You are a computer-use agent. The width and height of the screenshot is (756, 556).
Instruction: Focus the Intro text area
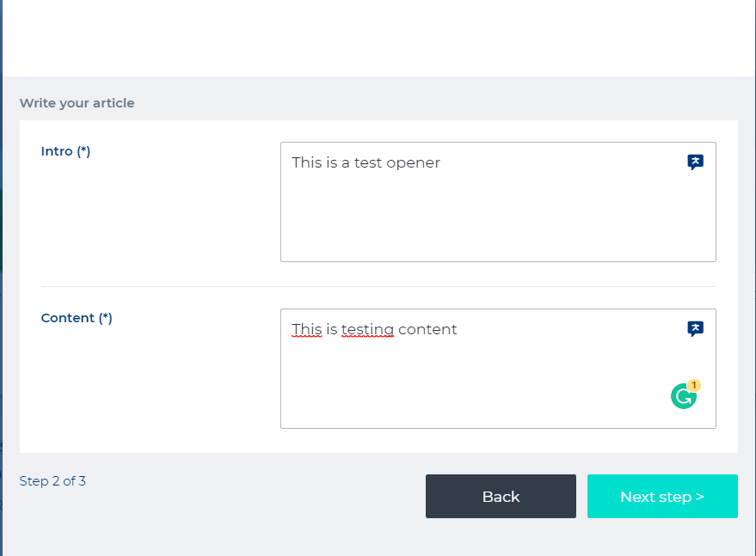[498, 215]
